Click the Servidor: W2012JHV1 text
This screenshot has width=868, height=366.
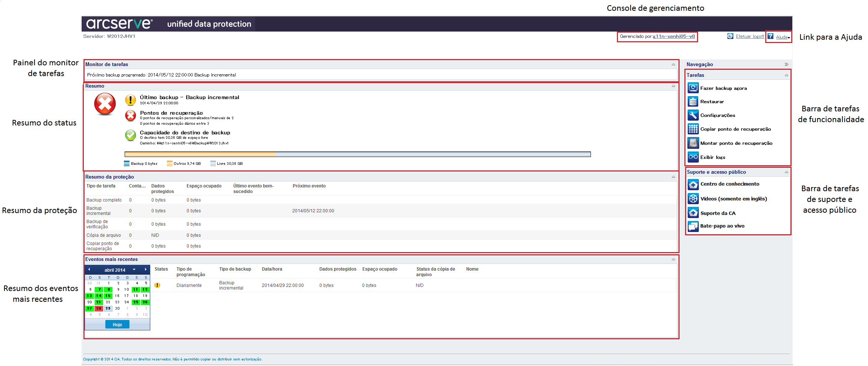coord(109,36)
